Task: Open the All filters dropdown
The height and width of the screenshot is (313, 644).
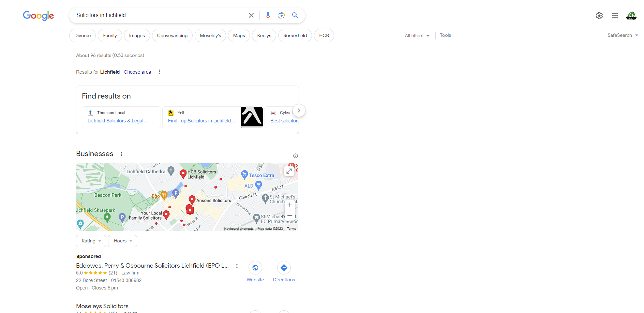Action: point(417,35)
